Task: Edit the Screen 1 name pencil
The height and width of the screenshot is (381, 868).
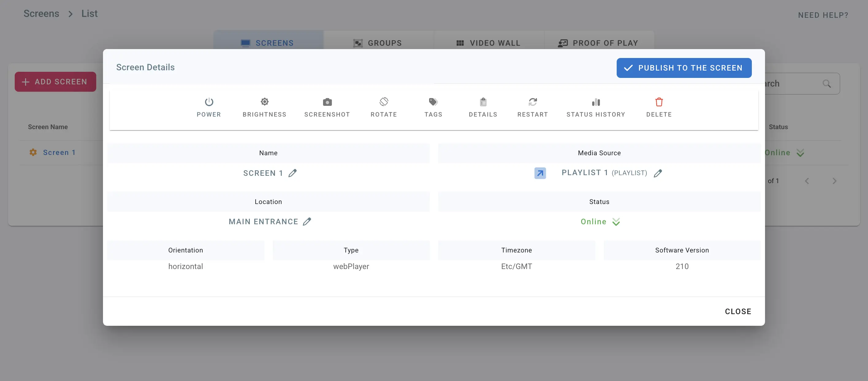Action: click(292, 173)
